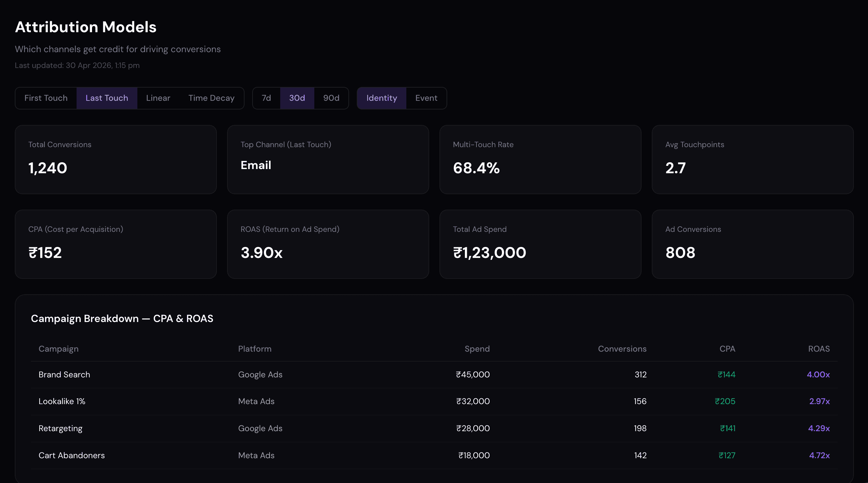Click the ₹45,000 spend cell

tap(473, 375)
